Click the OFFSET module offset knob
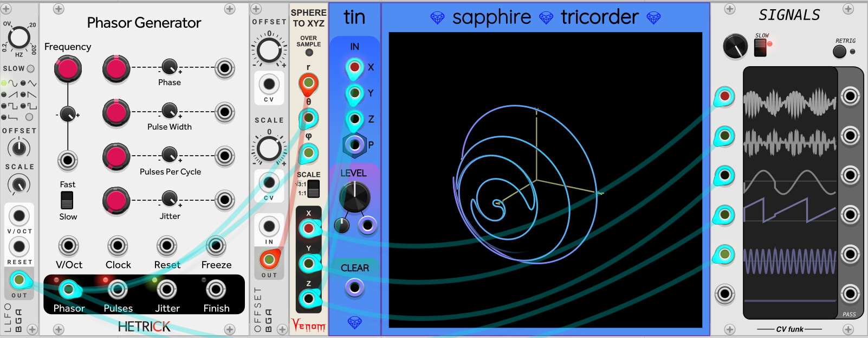The image size is (868, 338). [269, 50]
